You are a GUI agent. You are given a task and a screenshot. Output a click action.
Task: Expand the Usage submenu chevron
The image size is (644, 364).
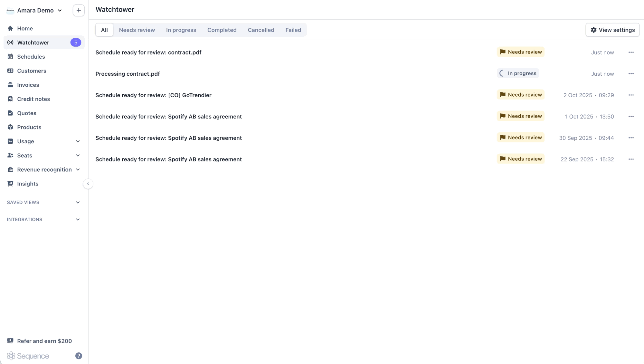78,141
